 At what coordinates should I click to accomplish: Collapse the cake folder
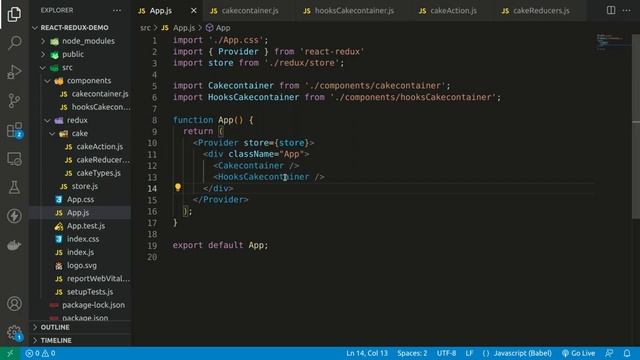pyautogui.click(x=80, y=133)
